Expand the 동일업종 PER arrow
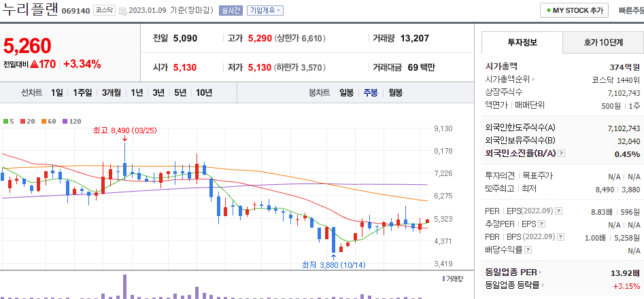The width and height of the screenshot is (644, 299). coord(540,272)
